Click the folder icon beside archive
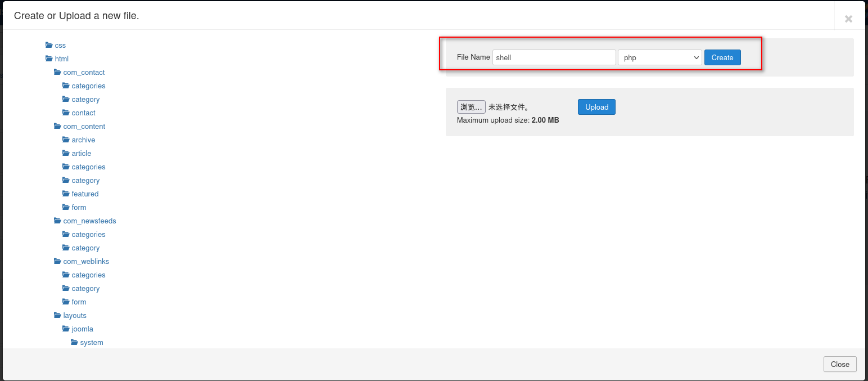This screenshot has width=868, height=381. 66,140
